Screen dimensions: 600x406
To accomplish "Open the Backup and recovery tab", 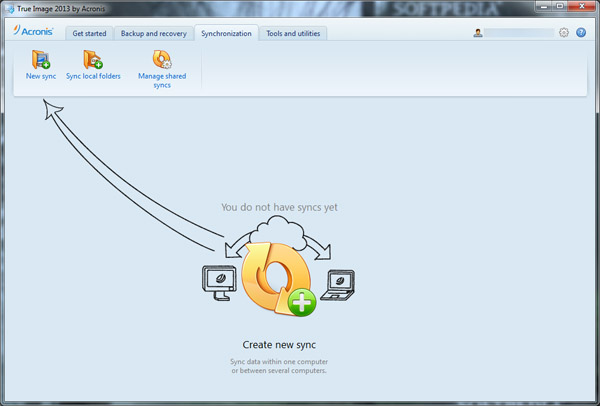I will pos(153,34).
